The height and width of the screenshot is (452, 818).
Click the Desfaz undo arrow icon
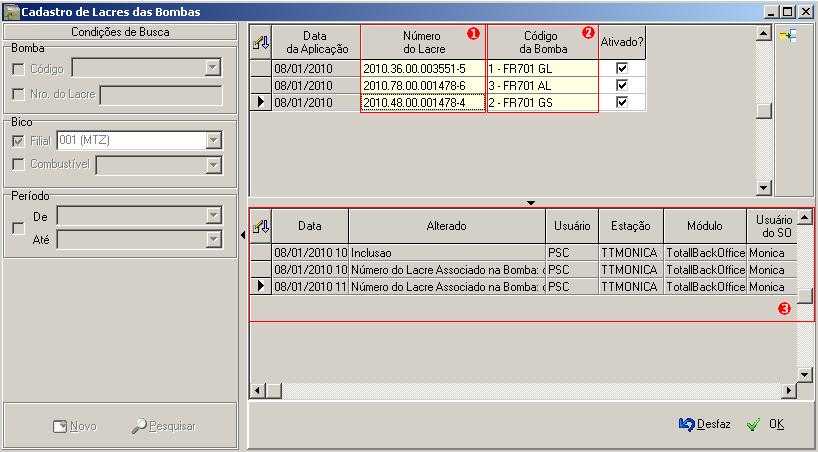[x=686, y=425]
